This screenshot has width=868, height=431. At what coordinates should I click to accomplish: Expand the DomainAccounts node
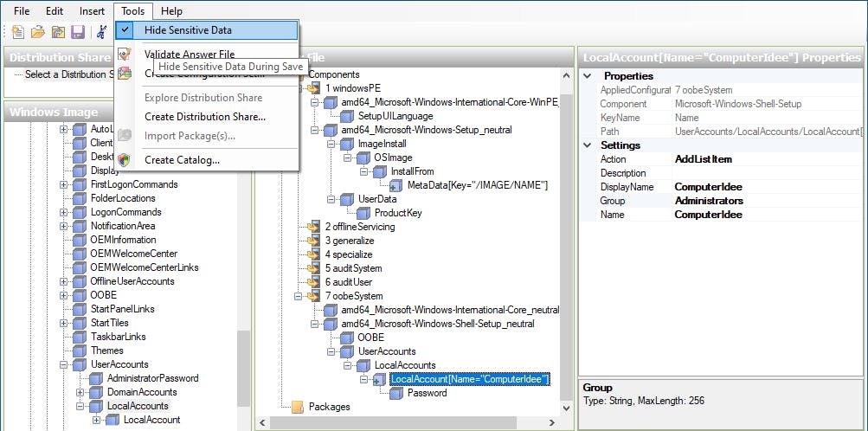80,392
